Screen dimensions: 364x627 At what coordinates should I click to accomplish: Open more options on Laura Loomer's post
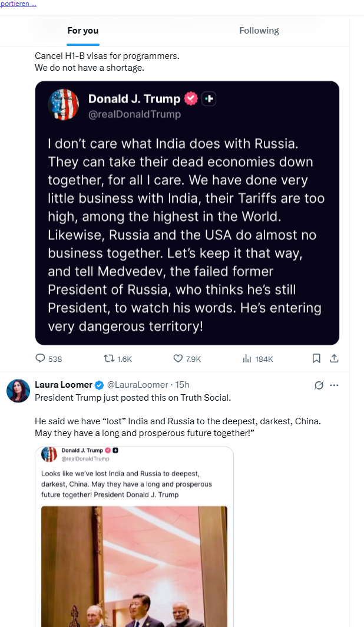click(x=334, y=385)
